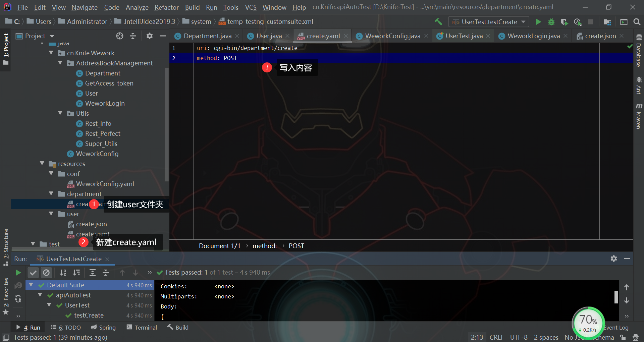Toggle show passed tests

pyautogui.click(x=33, y=273)
